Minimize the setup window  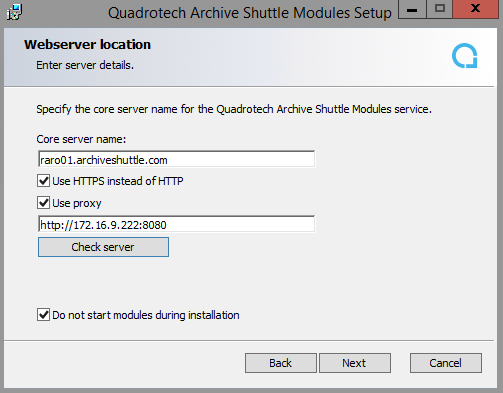412,9
